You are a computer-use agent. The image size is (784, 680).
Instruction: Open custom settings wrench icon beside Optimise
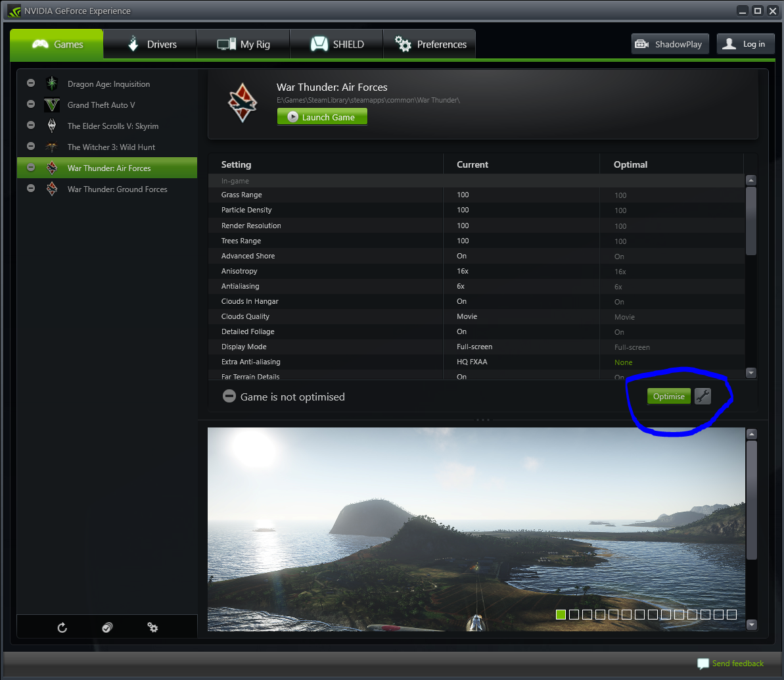click(703, 397)
